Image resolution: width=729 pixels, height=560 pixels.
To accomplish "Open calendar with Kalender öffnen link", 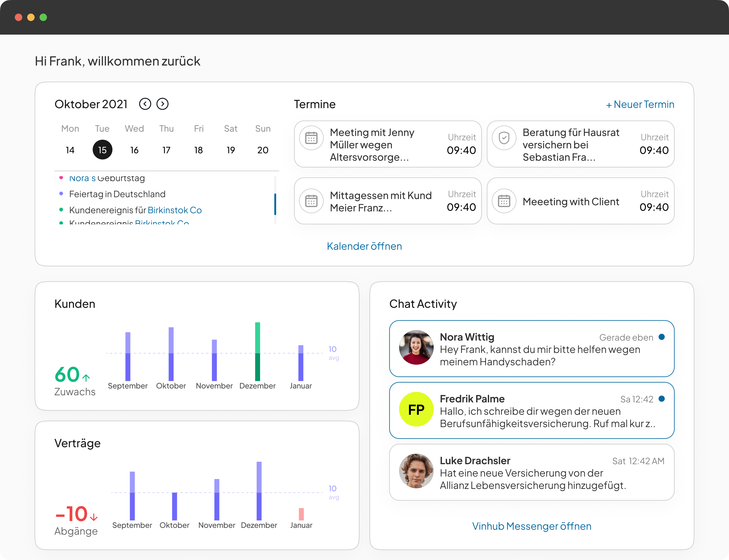I will tap(364, 246).
